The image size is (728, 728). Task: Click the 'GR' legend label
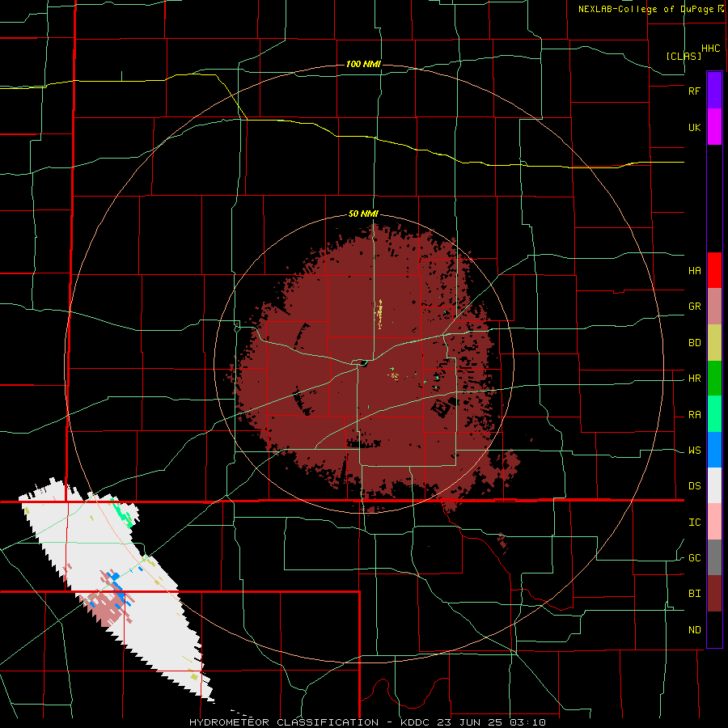(694, 307)
